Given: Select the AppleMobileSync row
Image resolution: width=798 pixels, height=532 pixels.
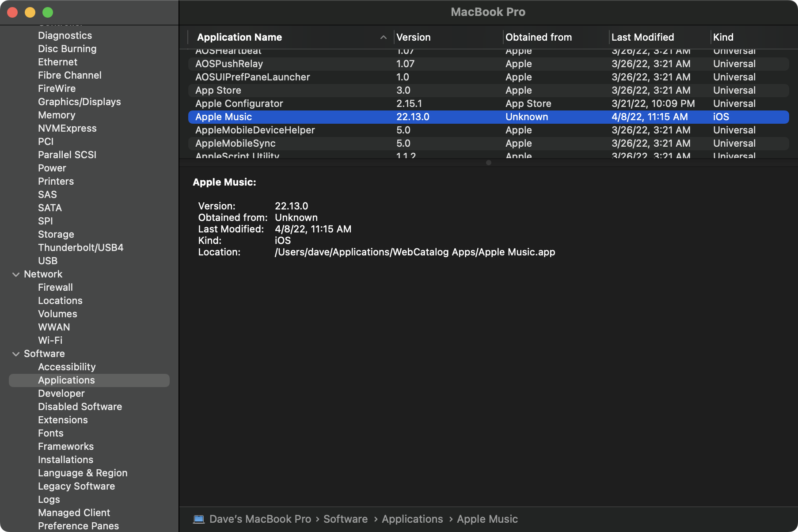Looking at the screenshot, I should click(488, 144).
